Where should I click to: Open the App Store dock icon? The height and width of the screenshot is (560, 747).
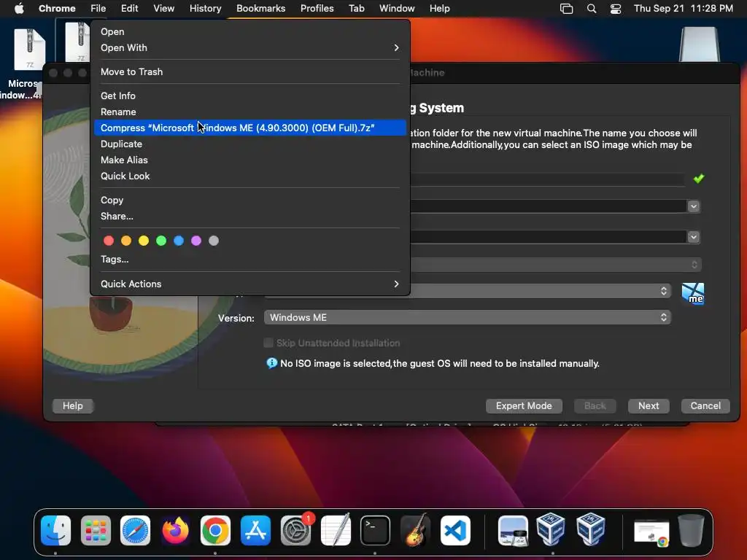tap(255, 530)
